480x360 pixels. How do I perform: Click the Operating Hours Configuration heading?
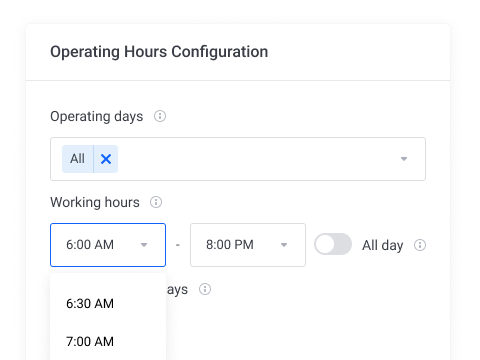tap(159, 52)
